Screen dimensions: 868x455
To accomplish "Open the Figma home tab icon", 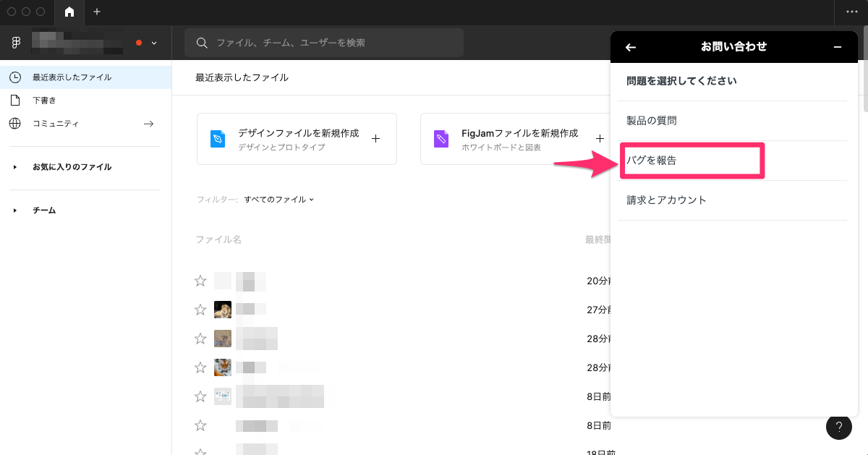I will click(x=69, y=12).
